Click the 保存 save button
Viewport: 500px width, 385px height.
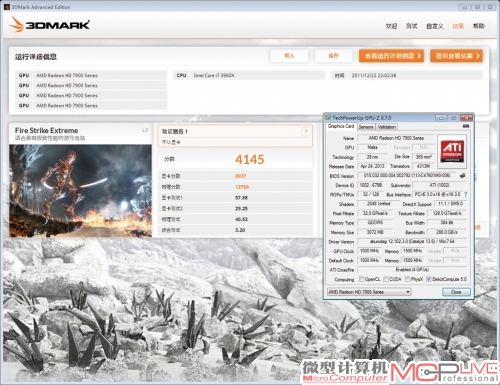pyautogui.click(x=333, y=56)
